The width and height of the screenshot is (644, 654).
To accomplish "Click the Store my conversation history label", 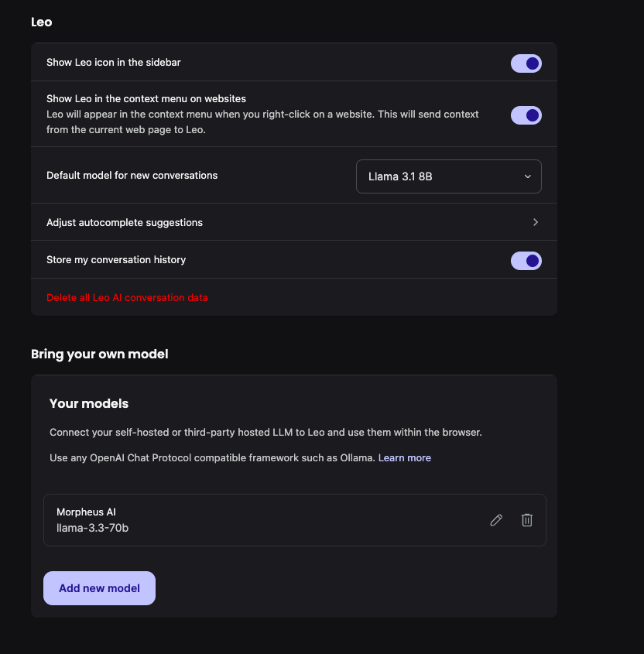I will (116, 259).
